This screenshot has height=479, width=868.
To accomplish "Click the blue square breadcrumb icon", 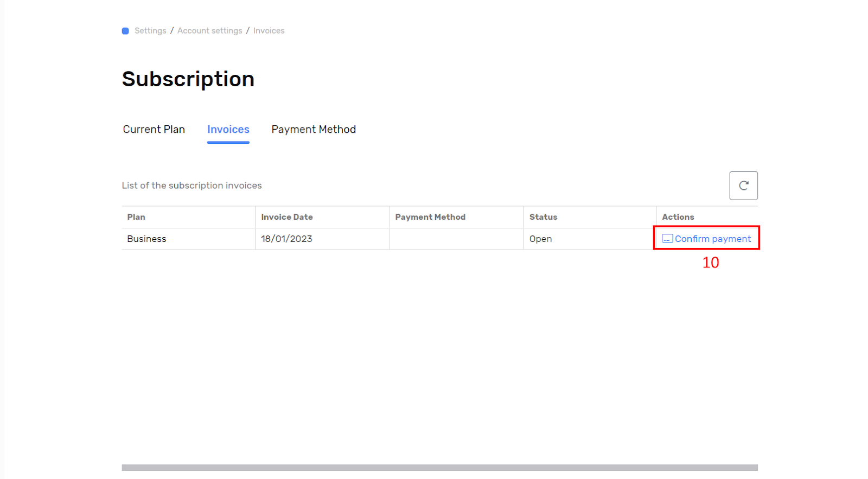I will coord(125,31).
